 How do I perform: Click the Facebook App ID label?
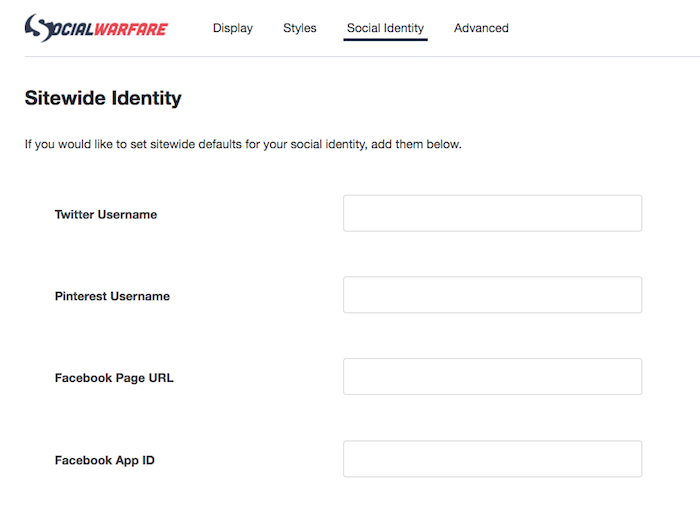pyautogui.click(x=104, y=460)
